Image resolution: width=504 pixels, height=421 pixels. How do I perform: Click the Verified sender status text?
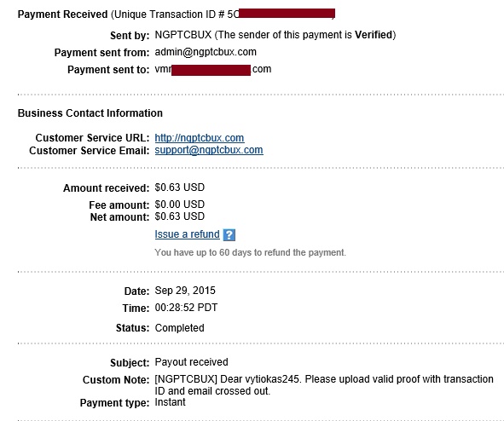tap(374, 35)
